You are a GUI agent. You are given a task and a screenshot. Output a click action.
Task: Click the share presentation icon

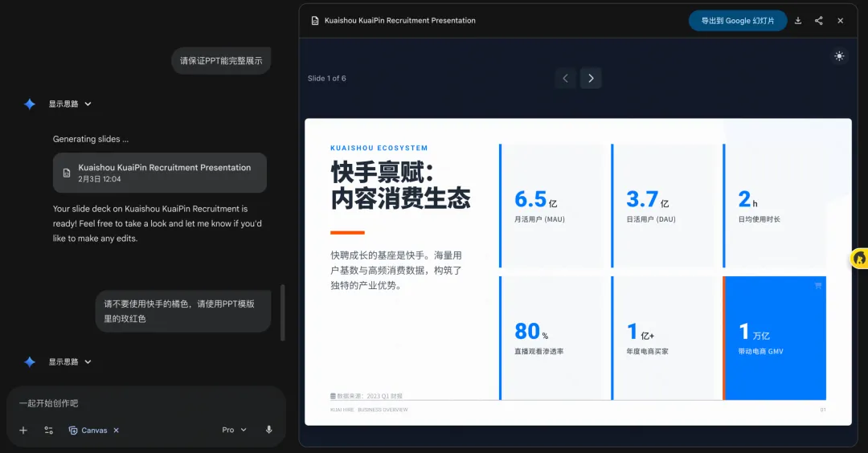point(819,20)
